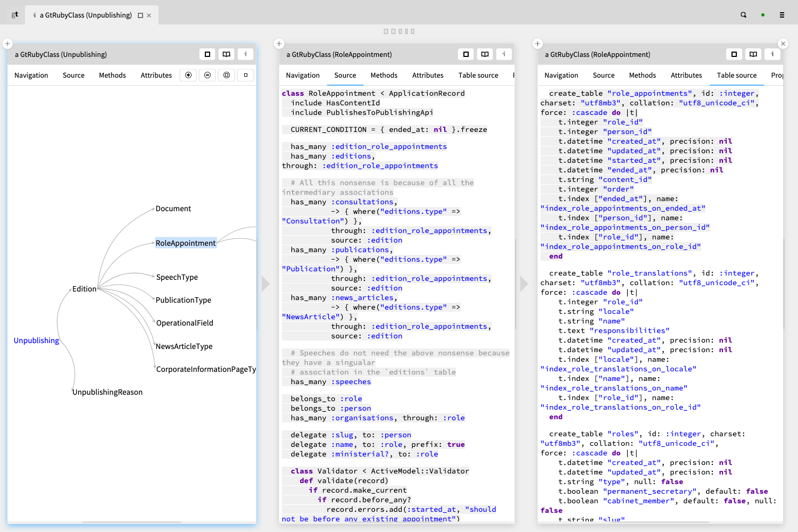Click the square inspect icon in rightmost pane header
Viewport: 798px width, 532px height.
(734, 54)
